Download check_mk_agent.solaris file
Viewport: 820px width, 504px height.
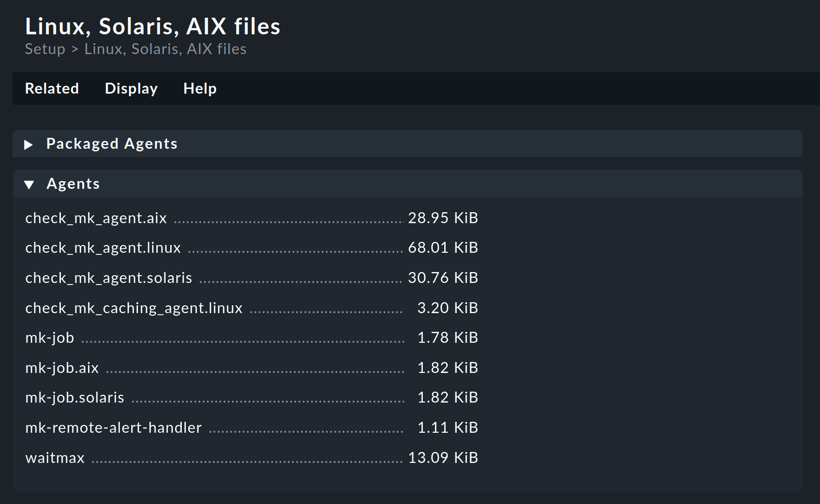tap(109, 278)
